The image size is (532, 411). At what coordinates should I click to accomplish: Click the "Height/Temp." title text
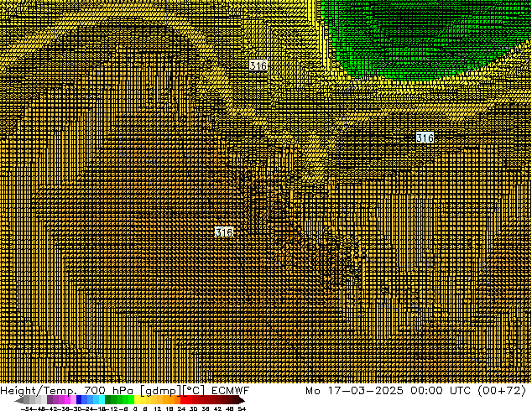pos(39,391)
